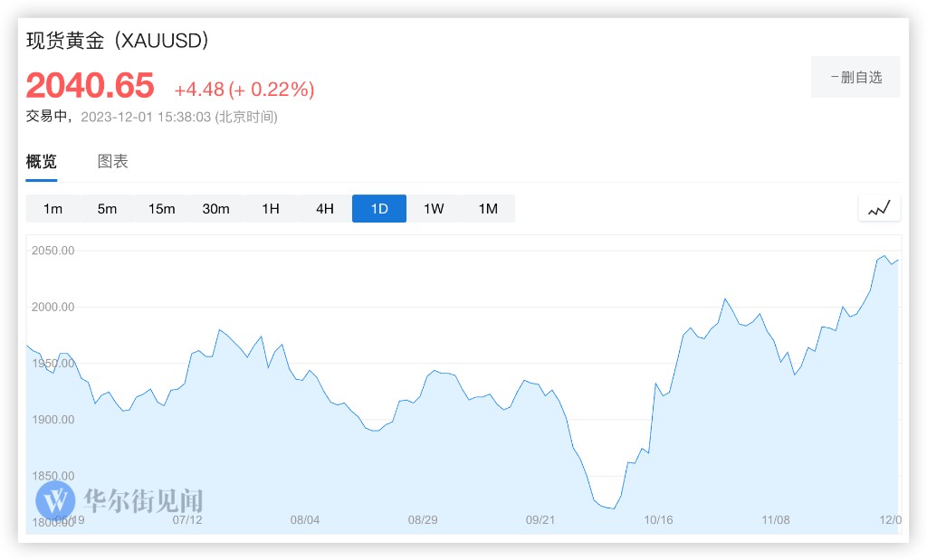This screenshot has height=560, width=927.
Task: Remove from watchlist with 删自选 button
Action: (855, 77)
